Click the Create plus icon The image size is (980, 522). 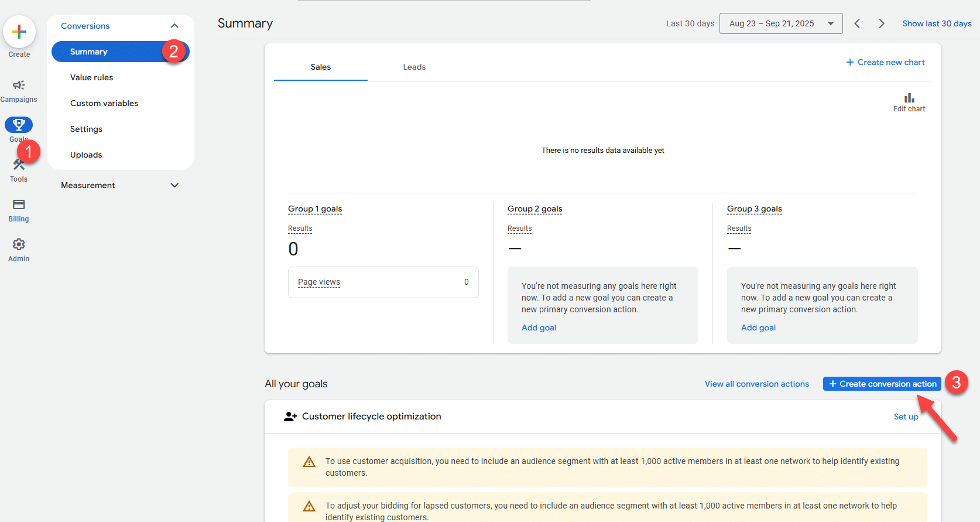pyautogui.click(x=19, y=32)
